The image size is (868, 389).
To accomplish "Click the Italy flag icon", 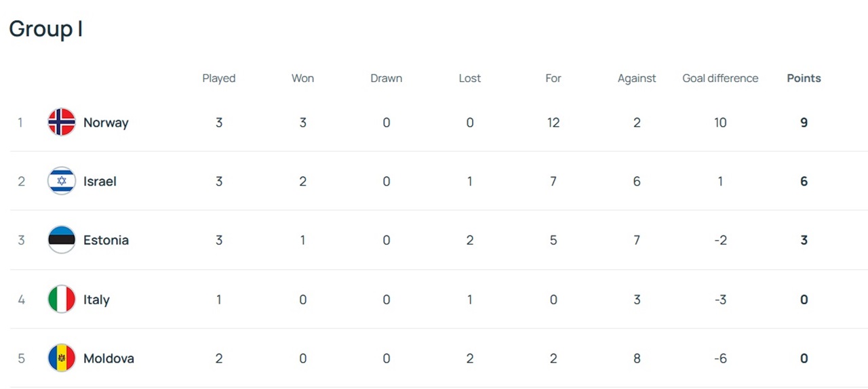I will [x=62, y=300].
